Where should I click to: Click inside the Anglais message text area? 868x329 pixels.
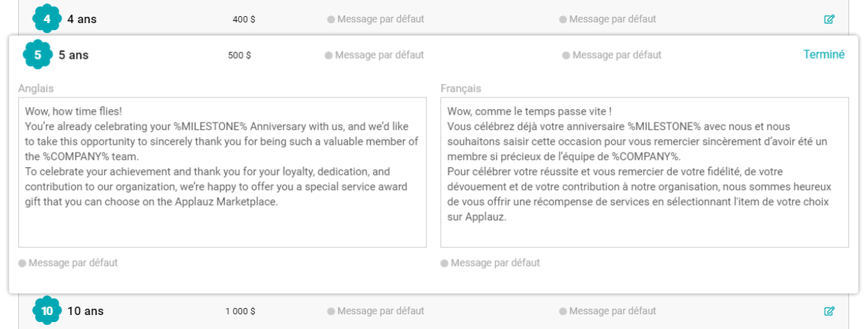222,172
